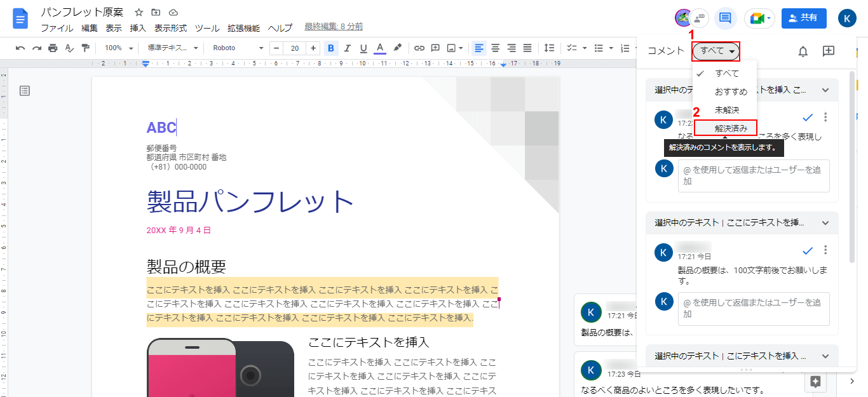Check the cloud save status icon
Image resolution: width=868 pixels, height=397 pixels.
point(173,13)
